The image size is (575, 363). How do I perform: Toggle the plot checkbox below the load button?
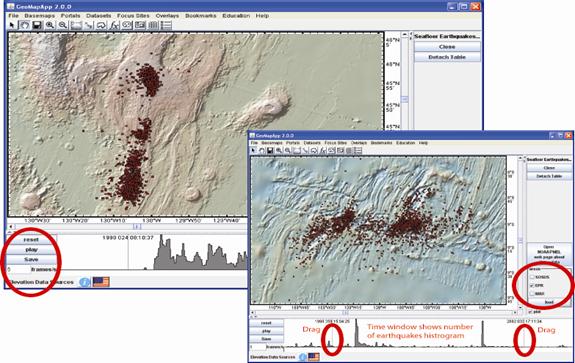(530, 312)
